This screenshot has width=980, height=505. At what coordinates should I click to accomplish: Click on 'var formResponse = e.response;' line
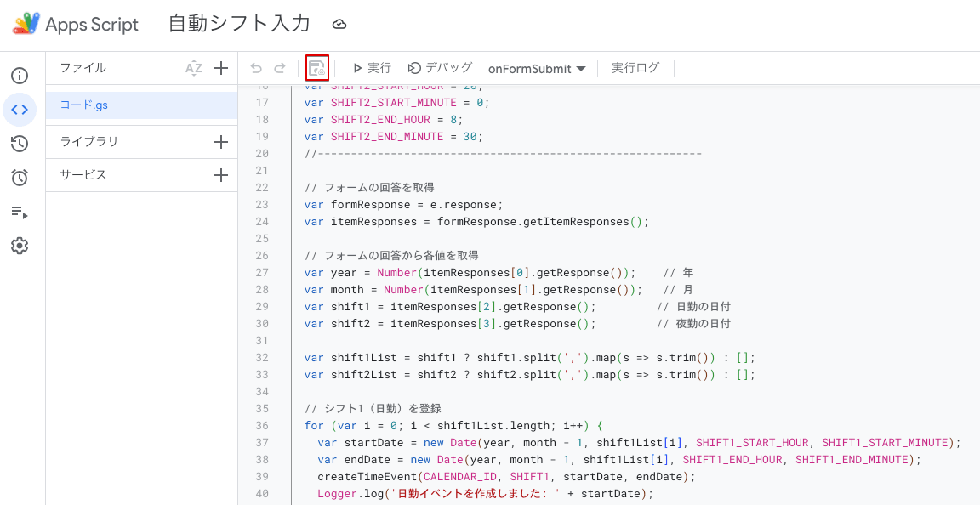click(x=404, y=204)
